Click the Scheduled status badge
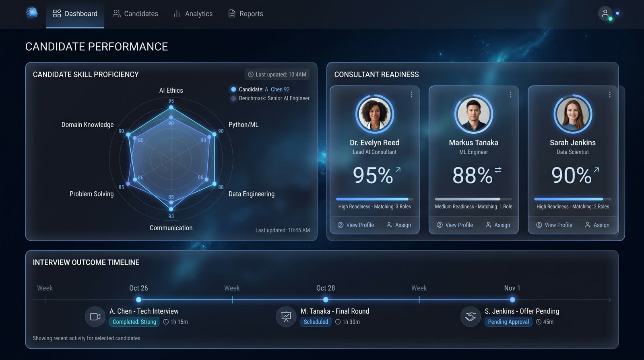Viewport: 644px width, 360px height. coord(316,322)
